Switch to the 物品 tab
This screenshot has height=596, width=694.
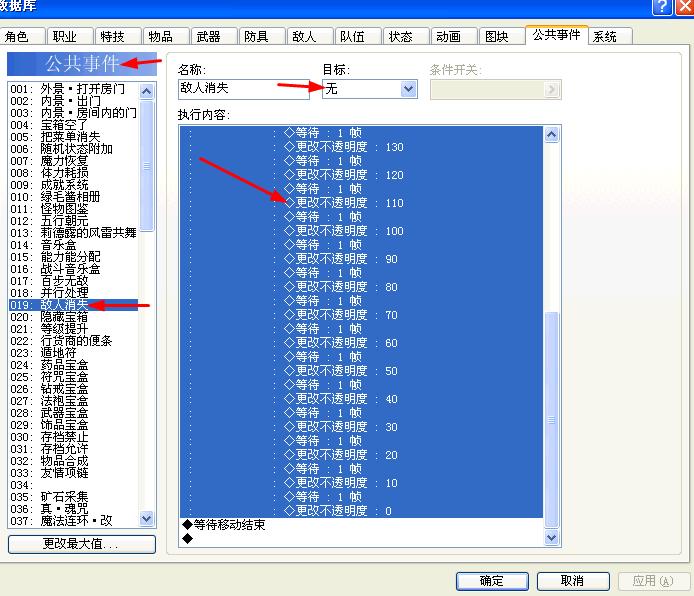pos(166,36)
